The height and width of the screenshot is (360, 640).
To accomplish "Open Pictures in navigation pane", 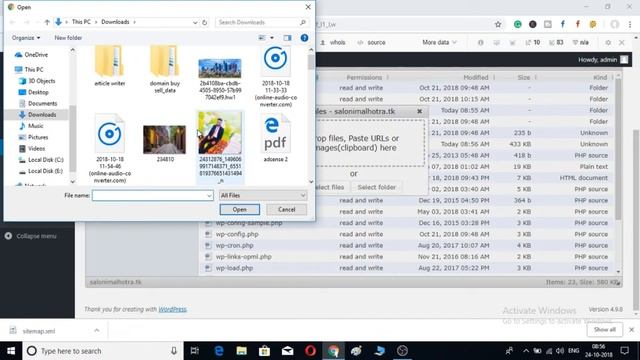I will (x=33, y=137).
